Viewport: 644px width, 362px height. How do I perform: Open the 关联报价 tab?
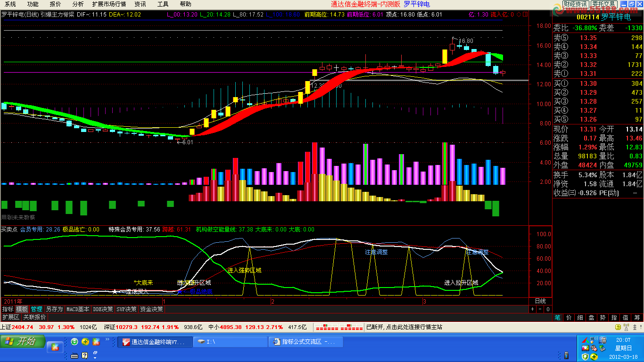click(x=34, y=317)
